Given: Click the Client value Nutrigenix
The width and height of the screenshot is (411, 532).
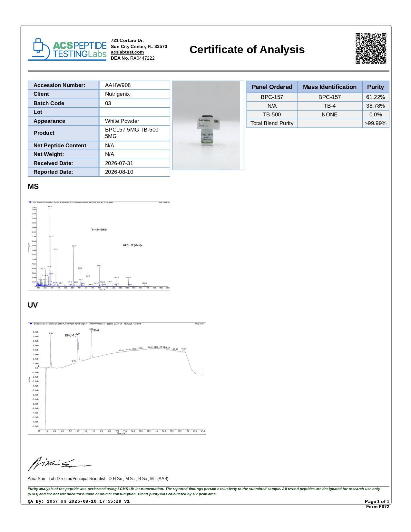Looking at the screenshot, I should 117,94.
